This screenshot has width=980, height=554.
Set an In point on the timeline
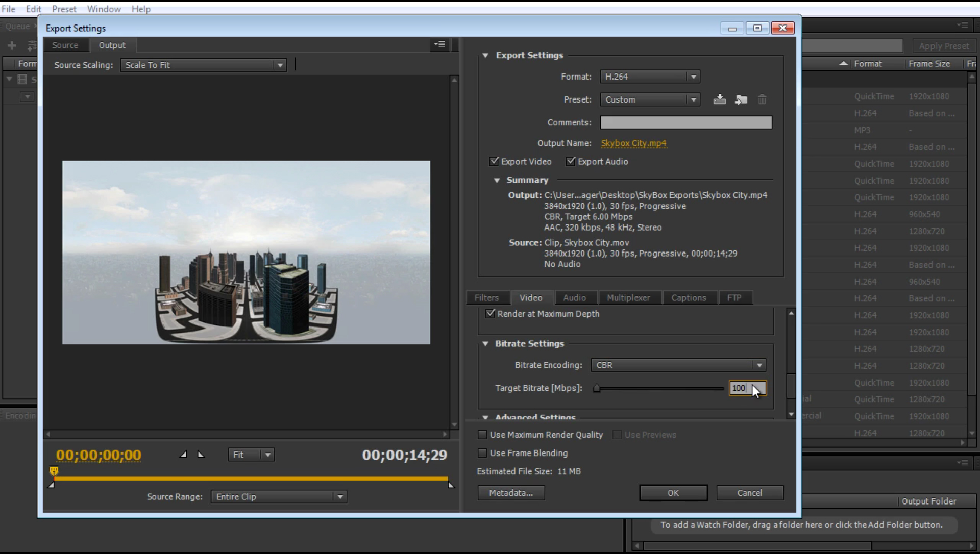point(183,454)
